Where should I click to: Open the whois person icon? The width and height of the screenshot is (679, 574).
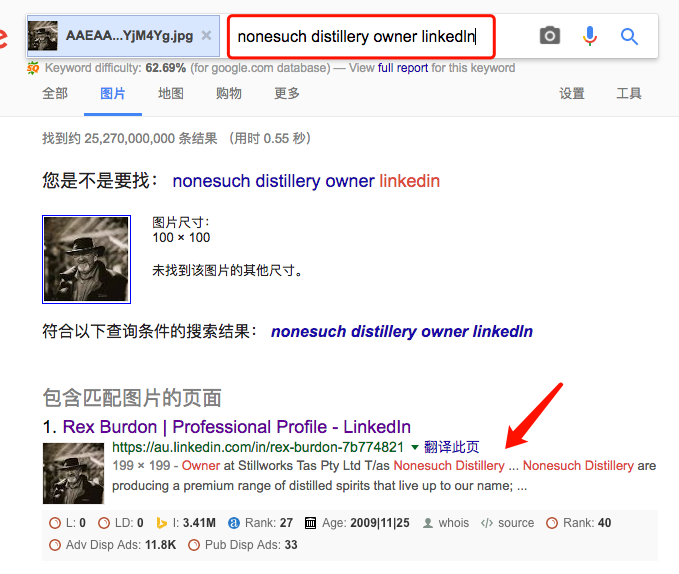(428, 523)
